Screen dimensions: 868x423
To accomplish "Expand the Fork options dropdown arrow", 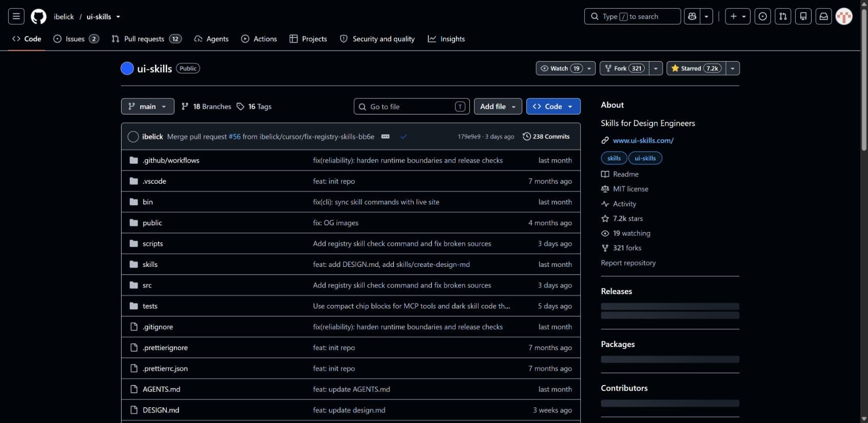I will [656, 68].
